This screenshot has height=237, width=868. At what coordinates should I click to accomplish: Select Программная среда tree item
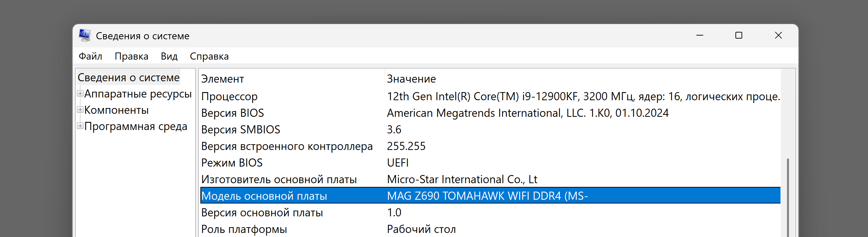[136, 126]
